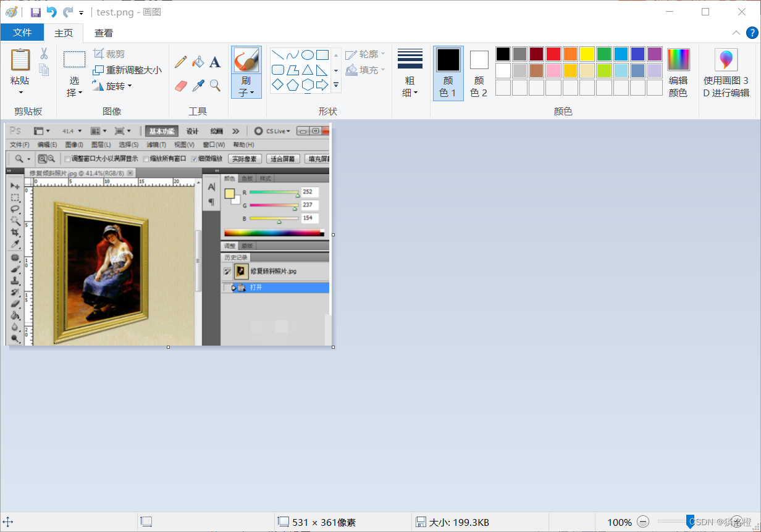Pick the green palette swatch
Screen dimensions: 761x532
click(x=604, y=54)
